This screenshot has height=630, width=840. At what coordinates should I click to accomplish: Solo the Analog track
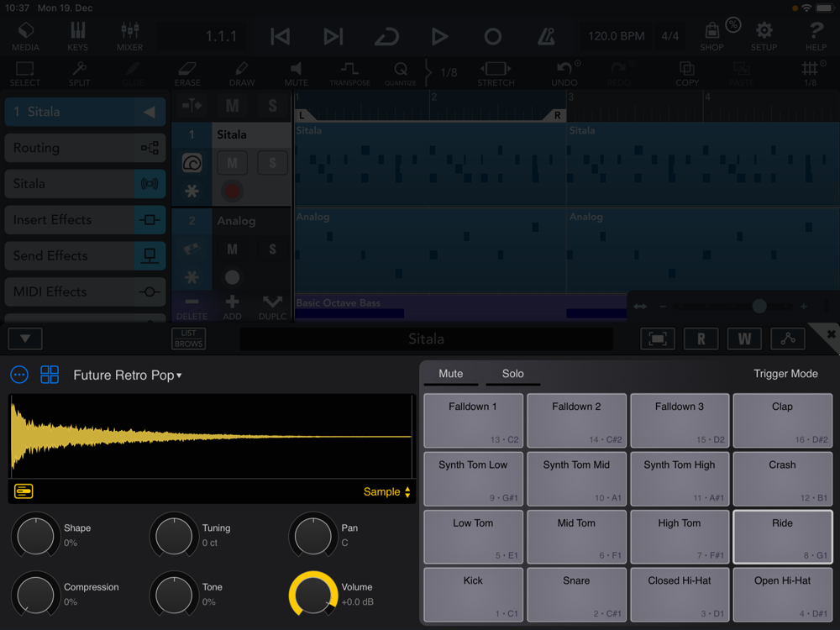(272, 249)
